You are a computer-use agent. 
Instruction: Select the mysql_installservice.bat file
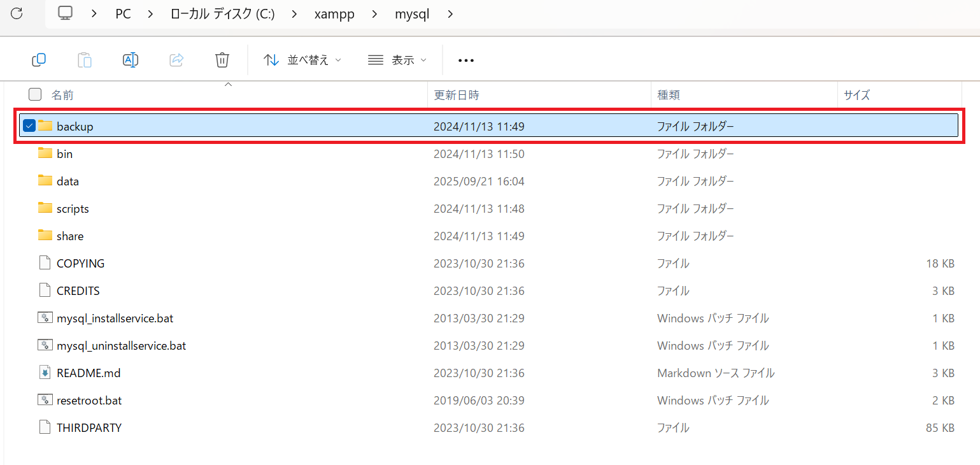(x=115, y=318)
